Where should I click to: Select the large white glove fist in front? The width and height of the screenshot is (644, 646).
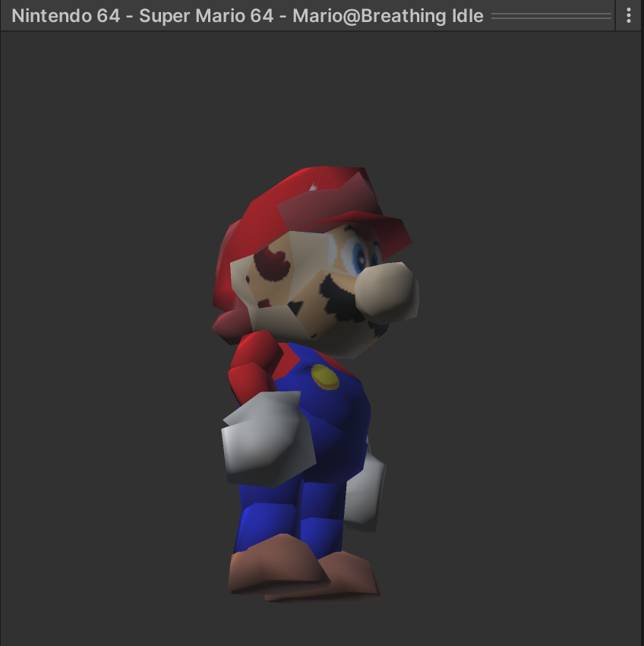(x=266, y=441)
